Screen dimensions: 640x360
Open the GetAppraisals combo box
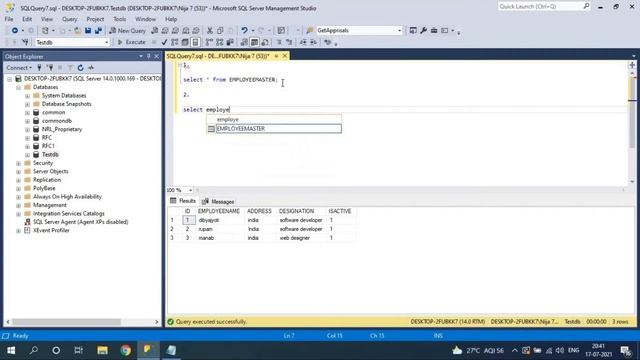399,31
